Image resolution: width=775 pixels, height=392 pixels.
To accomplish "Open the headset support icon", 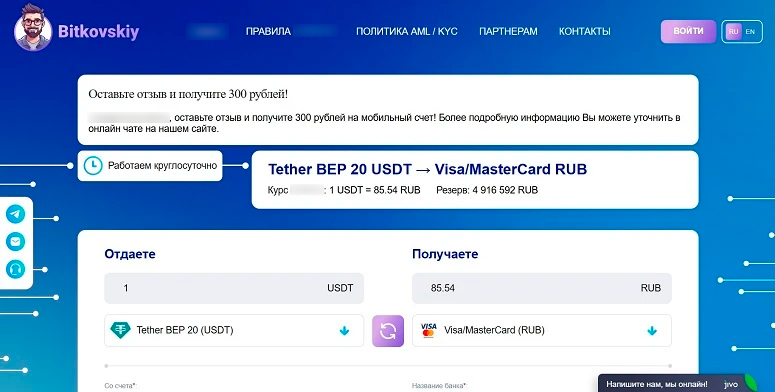I will coord(15,269).
